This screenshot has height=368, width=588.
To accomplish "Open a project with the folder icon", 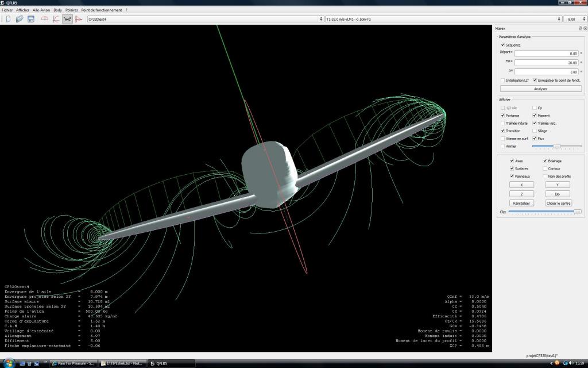I will pyautogui.click(x=20, y=19).
